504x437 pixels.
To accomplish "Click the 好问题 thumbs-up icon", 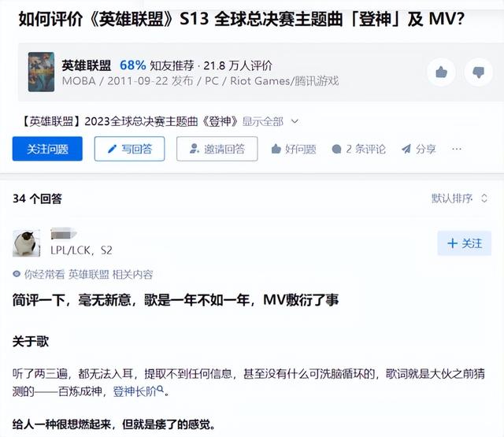I will click(276, 149).
